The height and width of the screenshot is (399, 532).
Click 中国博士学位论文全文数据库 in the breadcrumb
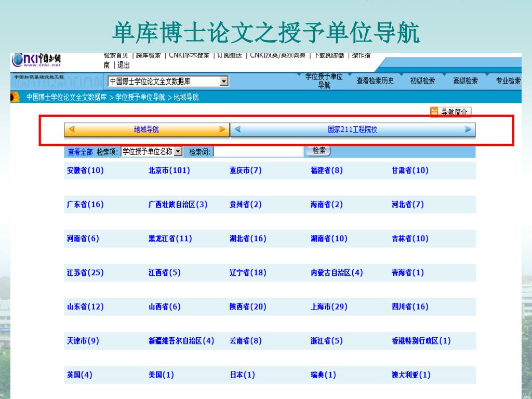pyautogui.click(x=67, y=97)
